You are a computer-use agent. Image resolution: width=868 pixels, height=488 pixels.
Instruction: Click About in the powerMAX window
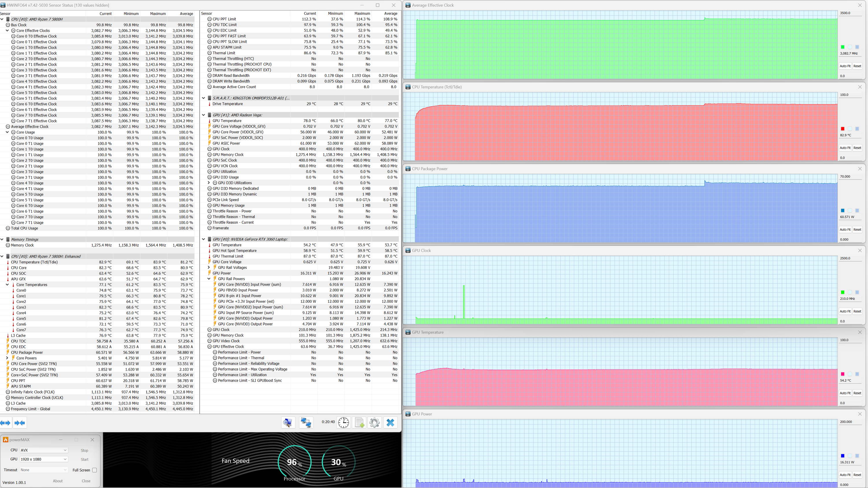click(x=58, y=481)
